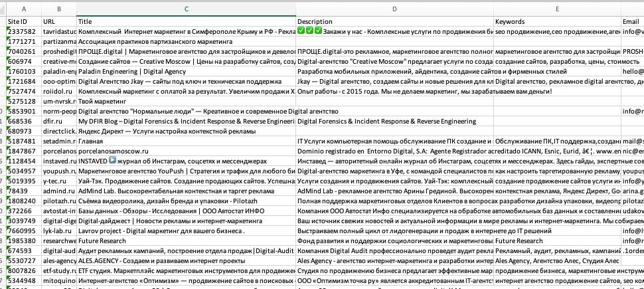Select Site ID cell 1985380
This screenshot has height=289, width=644.
(x=24, y=241)
